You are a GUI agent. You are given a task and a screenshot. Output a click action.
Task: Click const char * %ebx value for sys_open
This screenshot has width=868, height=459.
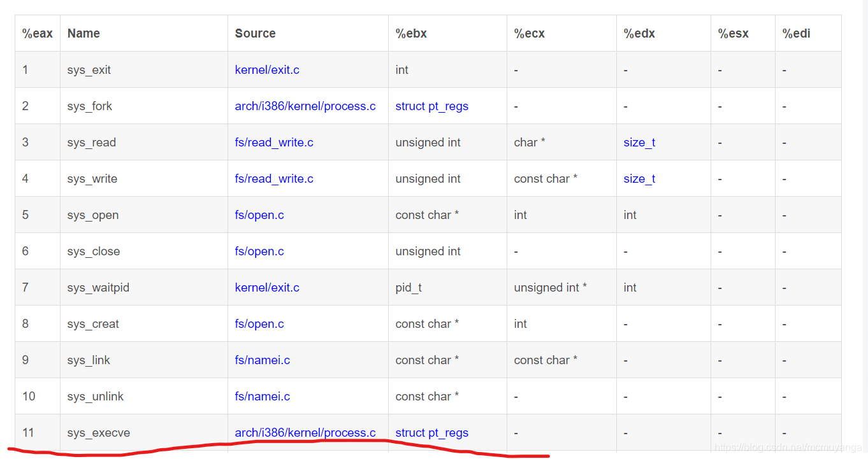[428, 215]
